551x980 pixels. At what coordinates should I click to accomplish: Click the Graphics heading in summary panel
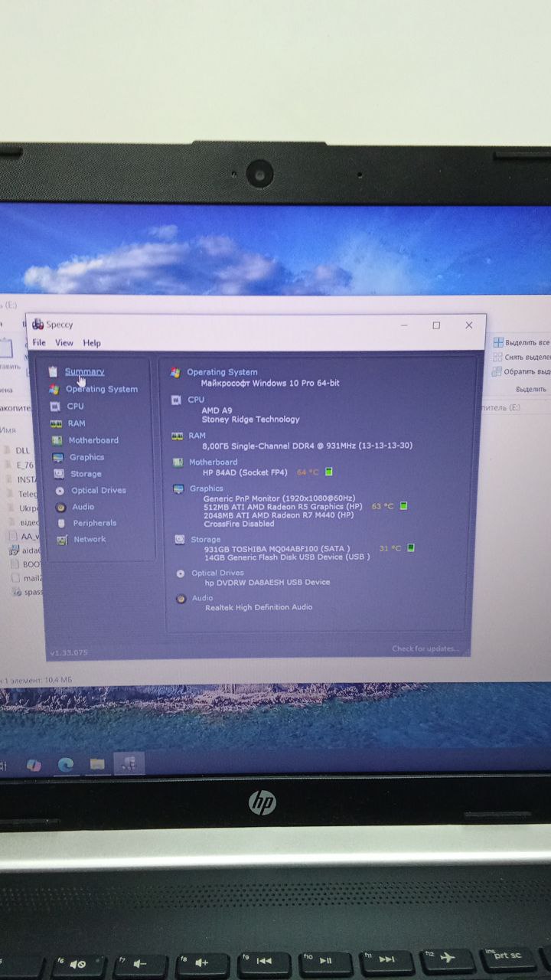(x=207, y=488)
